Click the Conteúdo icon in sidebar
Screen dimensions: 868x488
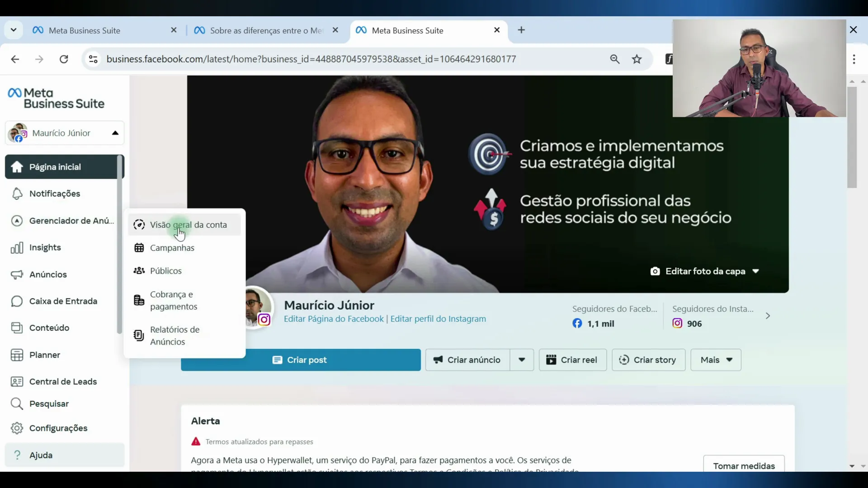click(17, 328)
